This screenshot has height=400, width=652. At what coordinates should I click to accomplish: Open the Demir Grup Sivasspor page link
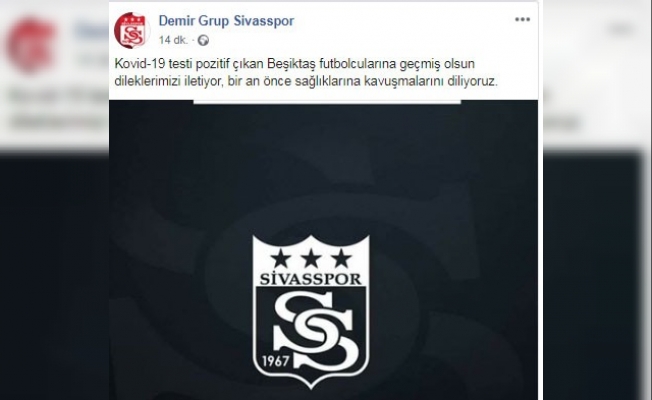226,21
